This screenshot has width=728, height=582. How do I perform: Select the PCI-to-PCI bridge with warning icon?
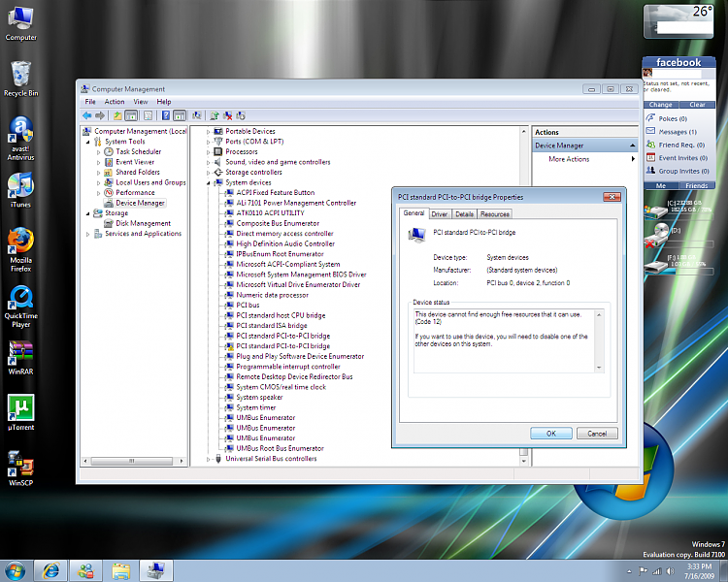tap(278, 346)
